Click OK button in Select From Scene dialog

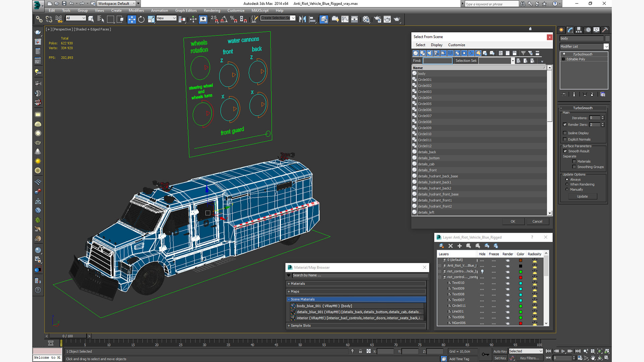coord(513,222)
